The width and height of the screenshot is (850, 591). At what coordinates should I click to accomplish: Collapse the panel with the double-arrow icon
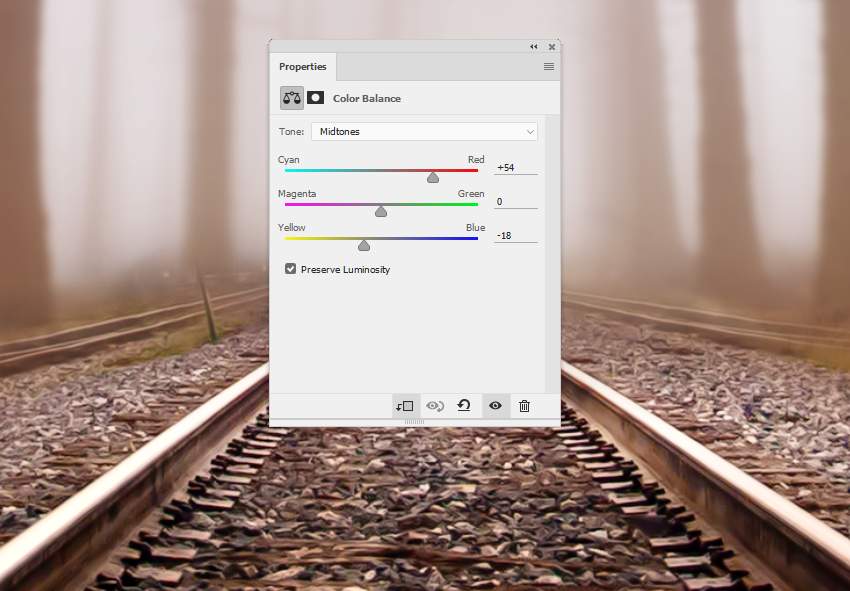point(534,46)
